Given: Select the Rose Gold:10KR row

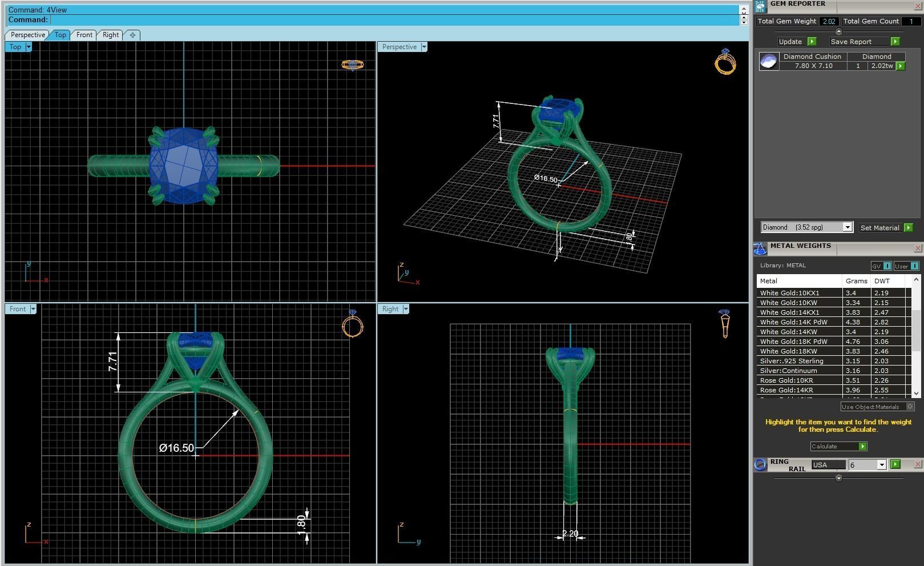Looking at the screenshot, I should click(x=834, y=380).
